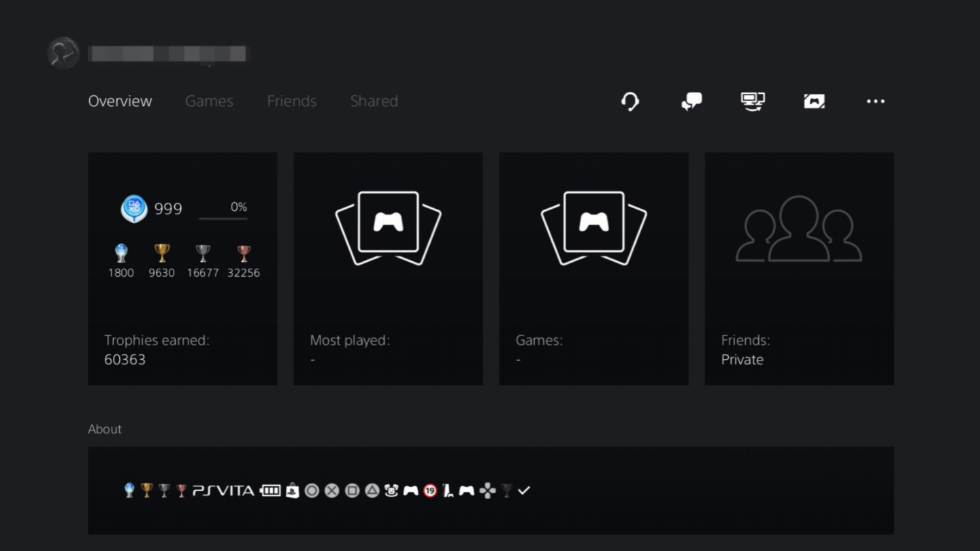This screenshot has width=980, height=551.
Task: Open the Trophies earned card
Action: click(x=182, y=269)
